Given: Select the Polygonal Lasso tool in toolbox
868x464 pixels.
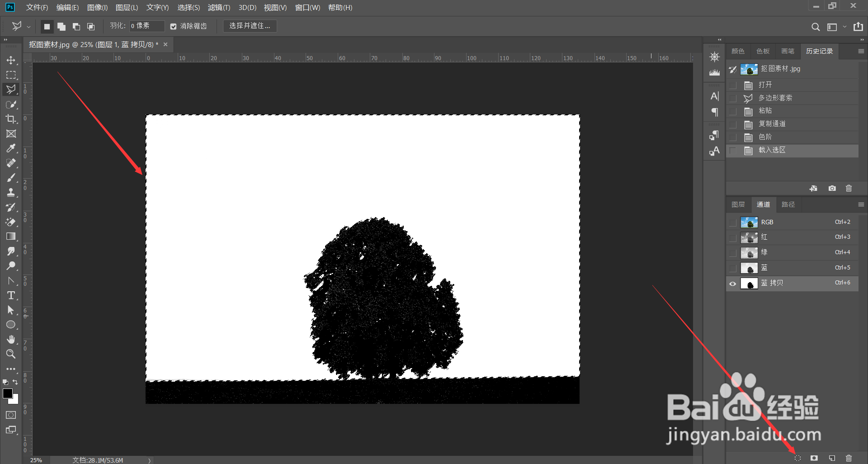Looking at the screenshot, I should [x=11, y=90].
